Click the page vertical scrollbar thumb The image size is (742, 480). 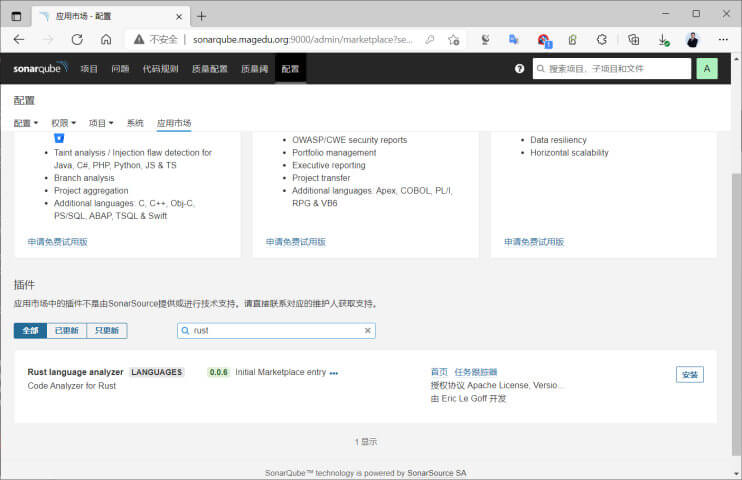pyautogui.click(x=736, y=312)
